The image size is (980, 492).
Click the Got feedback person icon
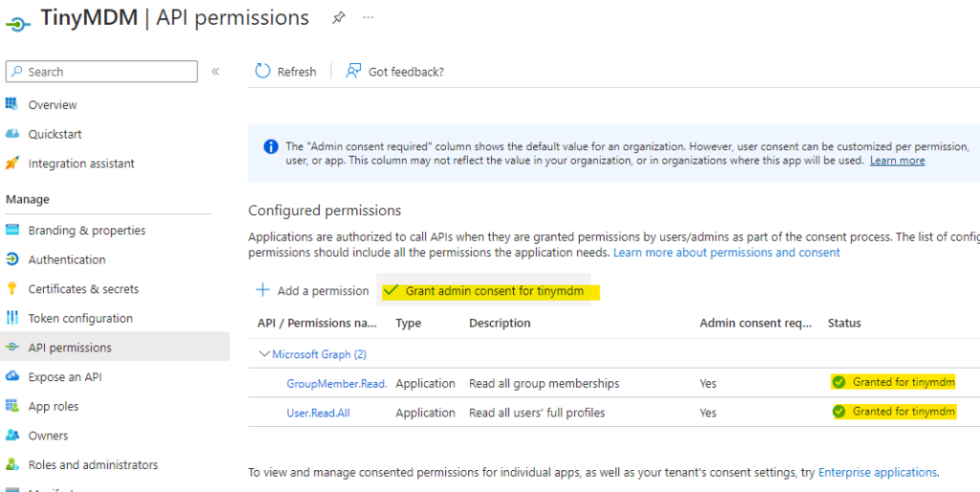pos(354,71)
